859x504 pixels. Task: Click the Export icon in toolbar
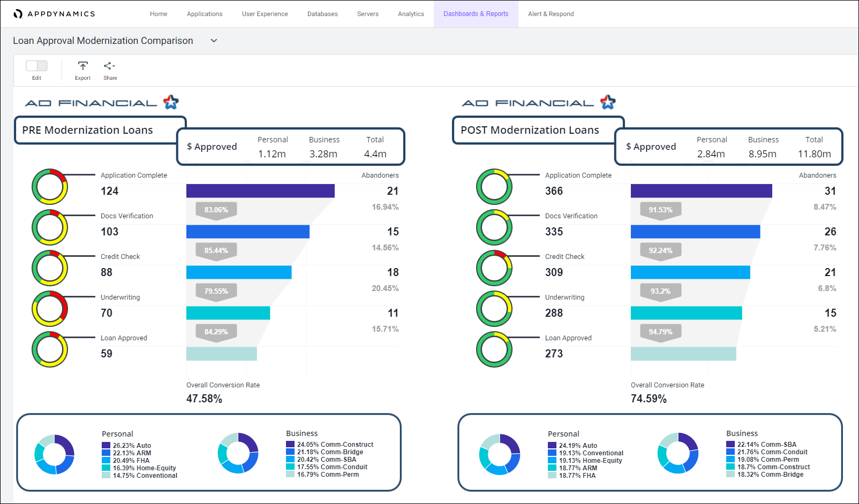coord(82,66)
